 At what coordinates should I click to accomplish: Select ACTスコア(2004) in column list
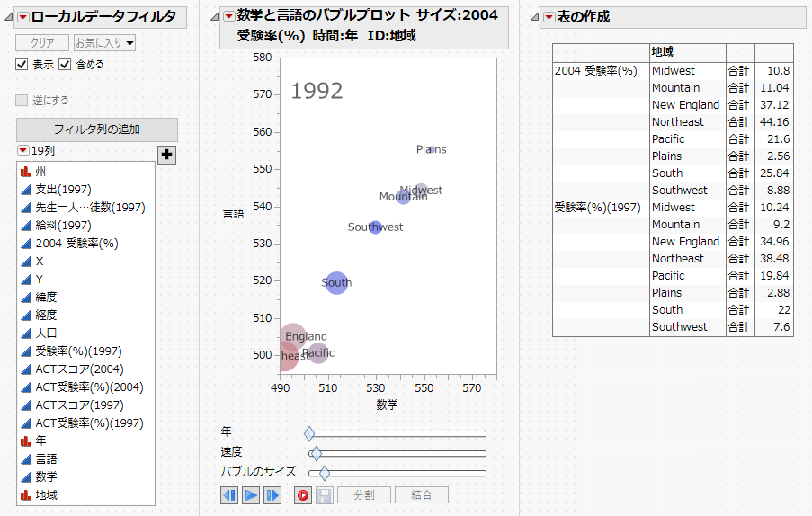[x=80, y=369]
